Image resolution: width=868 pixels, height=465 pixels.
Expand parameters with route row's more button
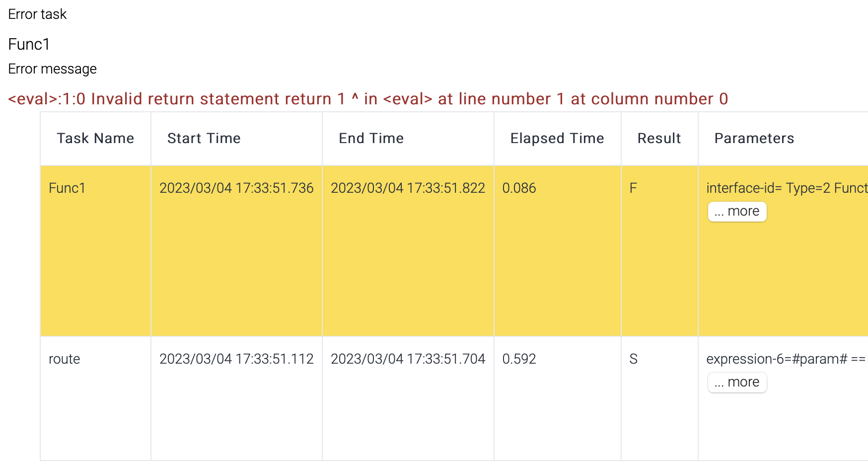click(x=737, y=383)
